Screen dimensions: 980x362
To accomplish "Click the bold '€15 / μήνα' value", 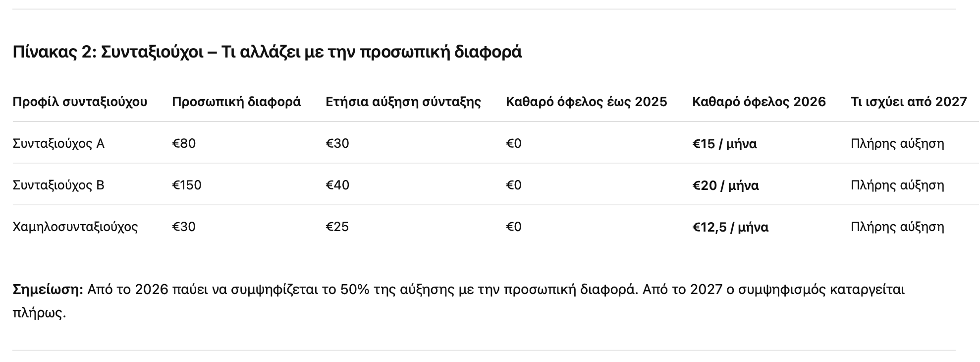I will click(x=724, y=144).
